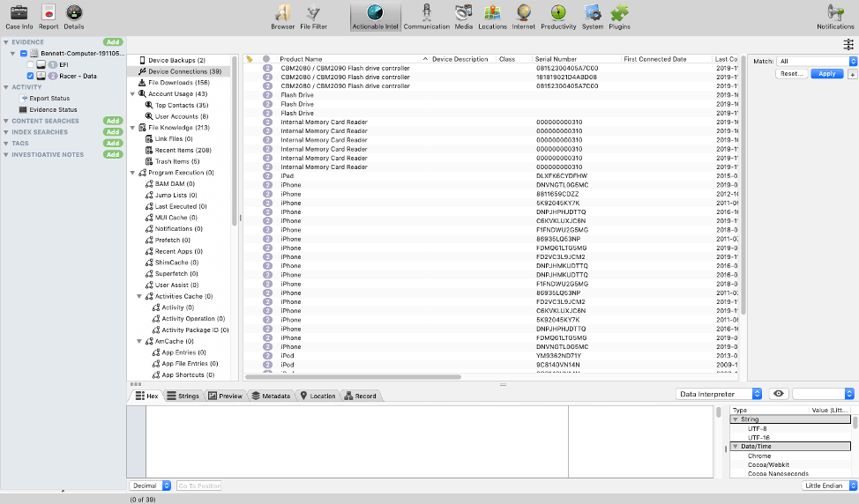Toggle the eye visibility button
Viewport: 859px width, 504px height.
[779, 394]
